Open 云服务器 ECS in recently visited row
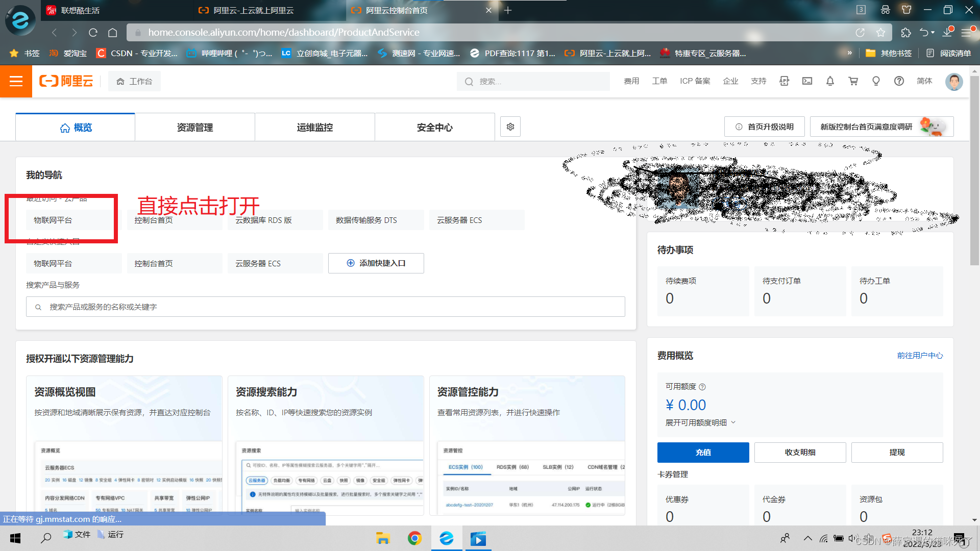The width and height of the screenshot is (980, 551). pyautogui.click(x=477, y=220)
